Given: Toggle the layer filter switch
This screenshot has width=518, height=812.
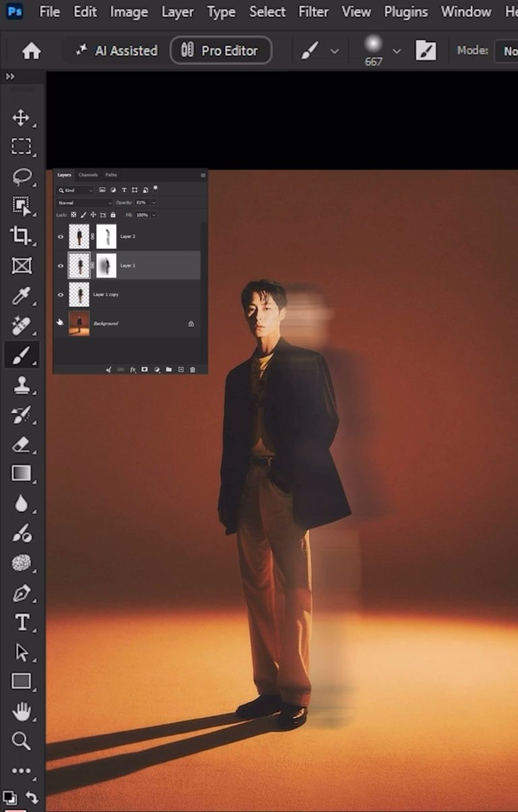Looking at the screenshot, I should (x=155, y=188).
